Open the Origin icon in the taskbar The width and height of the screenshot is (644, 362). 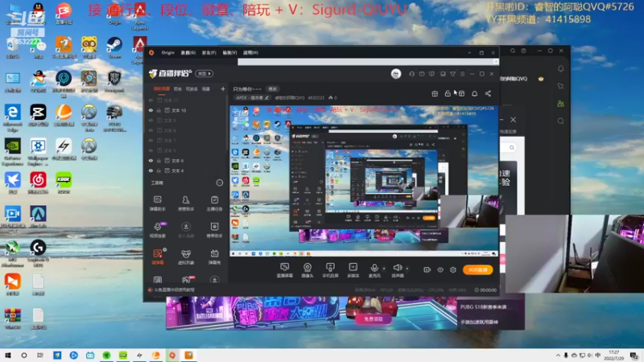point(172,356)
